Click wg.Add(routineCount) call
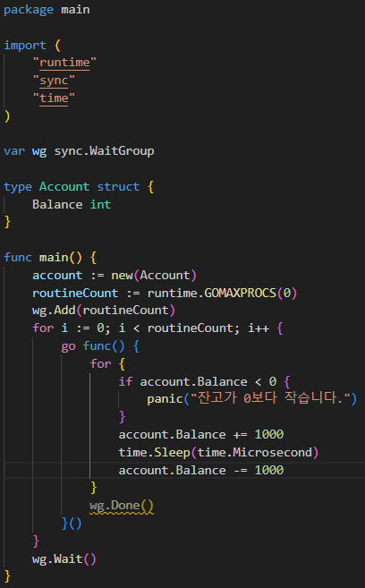Viewport: 365px width, 588px height. (104, 311)
